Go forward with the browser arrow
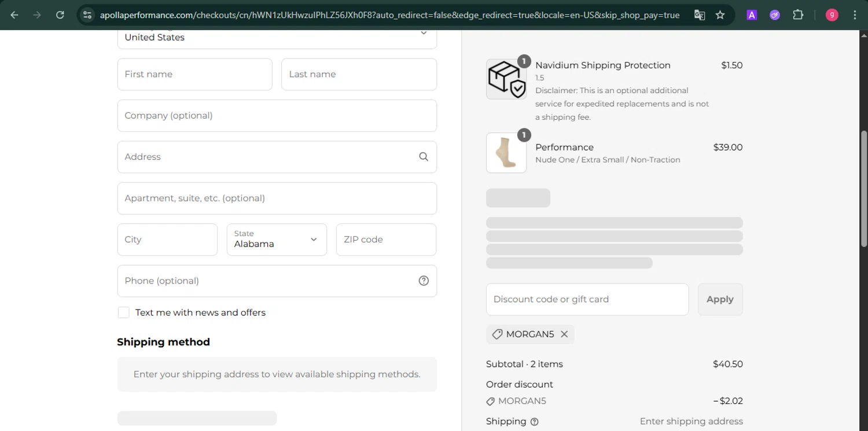Viewport: 868px width, 431px height. click(x=37, y=15)
